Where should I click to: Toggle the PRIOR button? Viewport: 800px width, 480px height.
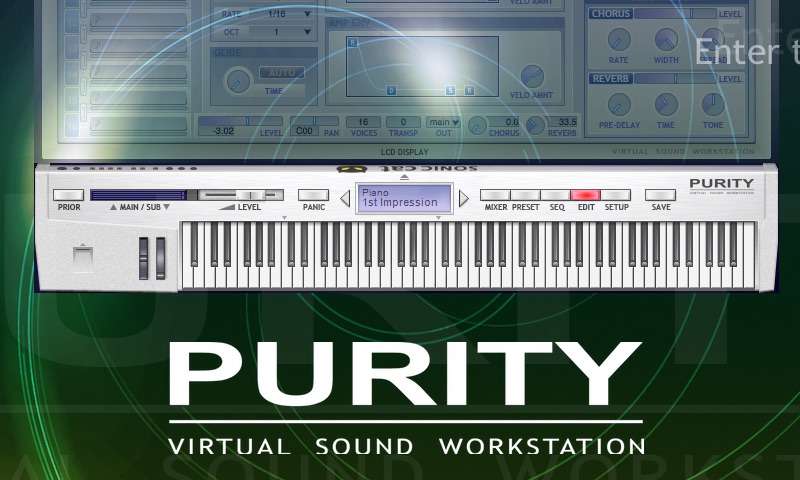pyautogui.click(x=68, y=195)
